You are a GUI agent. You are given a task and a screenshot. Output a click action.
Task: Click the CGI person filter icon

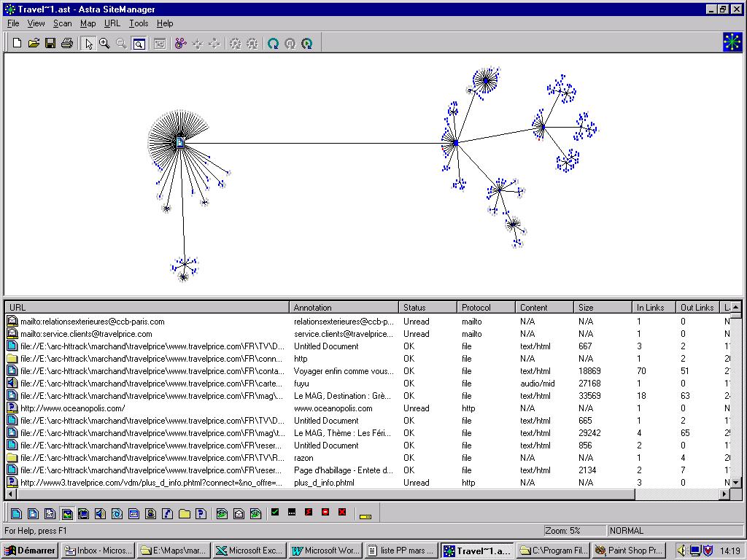point(150,513)
